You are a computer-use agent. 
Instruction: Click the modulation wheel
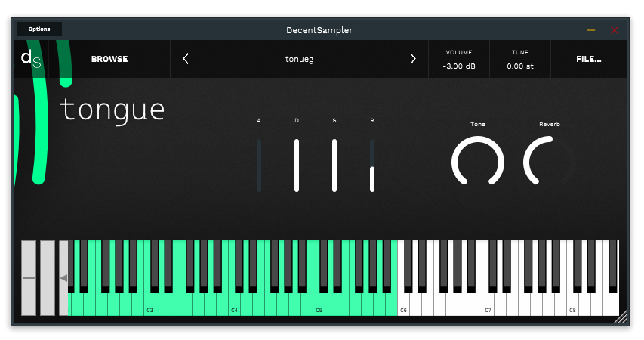click(48, 278)
